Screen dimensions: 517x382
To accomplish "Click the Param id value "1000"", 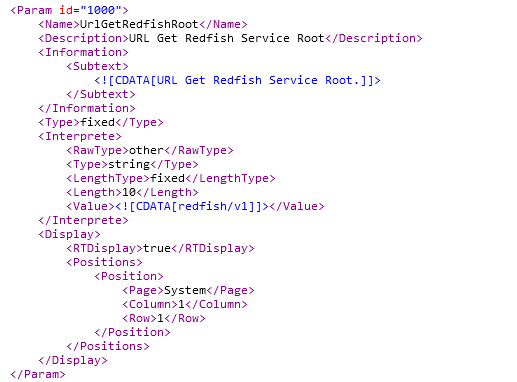I will click(101, 10).
